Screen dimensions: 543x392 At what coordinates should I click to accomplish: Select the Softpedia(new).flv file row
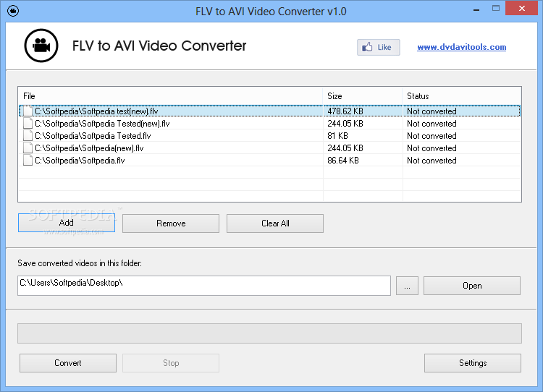click(x=270, y=148)
